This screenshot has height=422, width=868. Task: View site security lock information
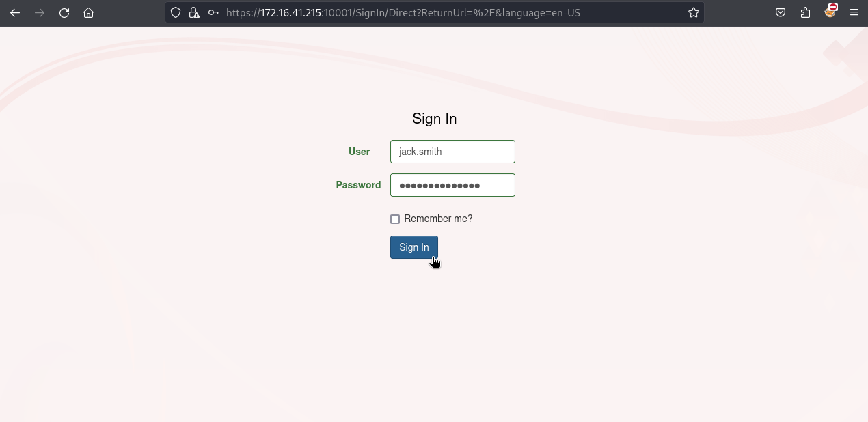pyautogui.click(x=194, y=12)
